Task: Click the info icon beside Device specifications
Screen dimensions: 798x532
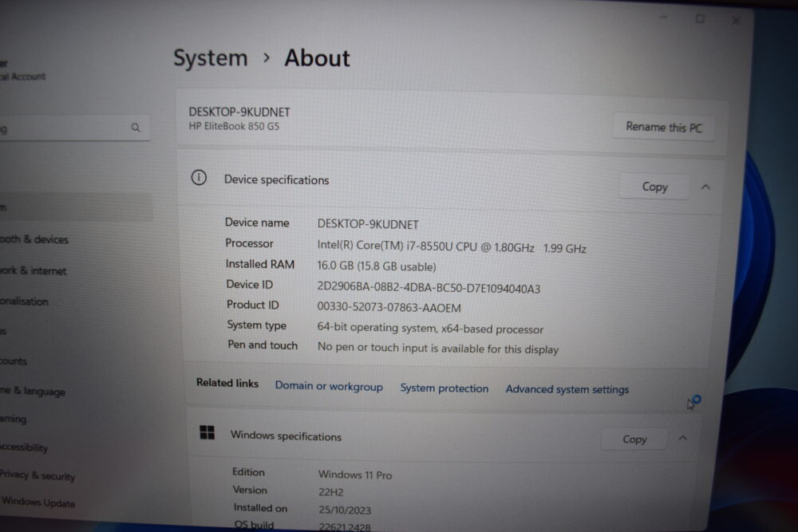Action: click(x=199, y=178)
